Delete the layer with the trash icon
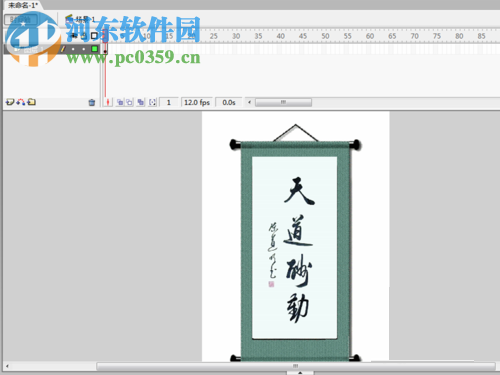 tap(92, 102)
